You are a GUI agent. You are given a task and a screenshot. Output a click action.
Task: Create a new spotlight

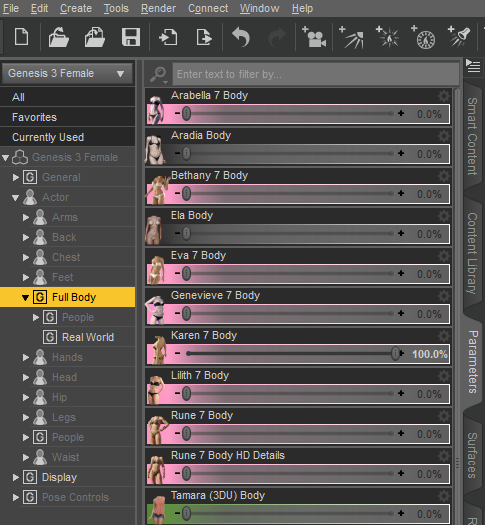click(460, 37)
